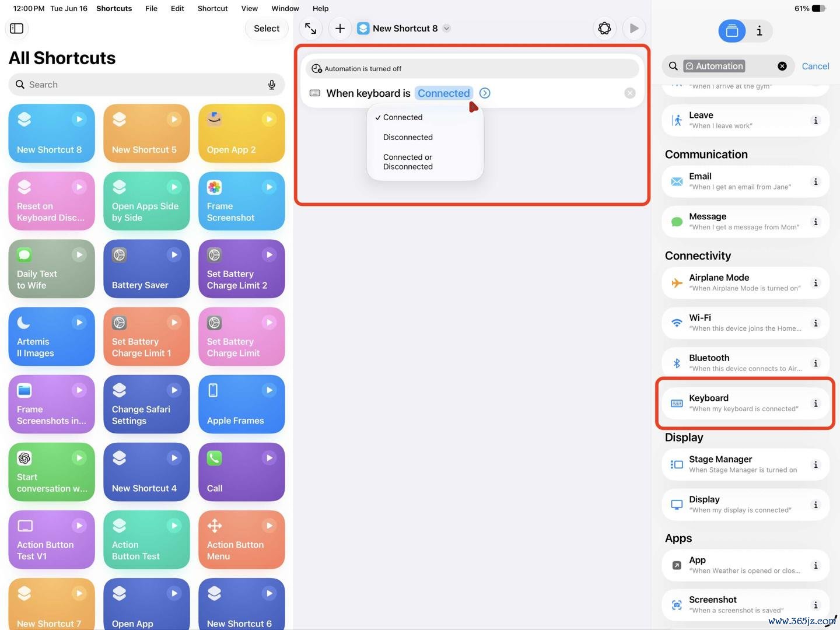Add the Stage Manager automation trigger
Screen dimensions: 840x630
(x=745, y=464)
